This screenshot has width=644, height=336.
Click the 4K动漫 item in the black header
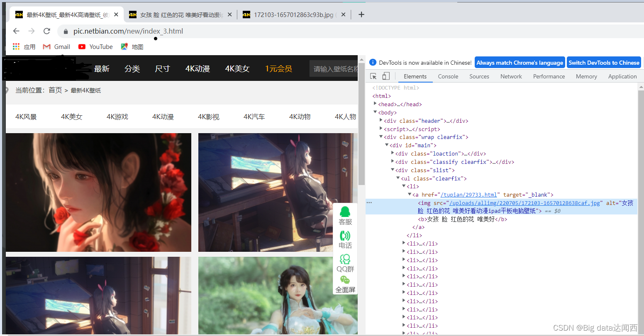[x=198, y=68]
